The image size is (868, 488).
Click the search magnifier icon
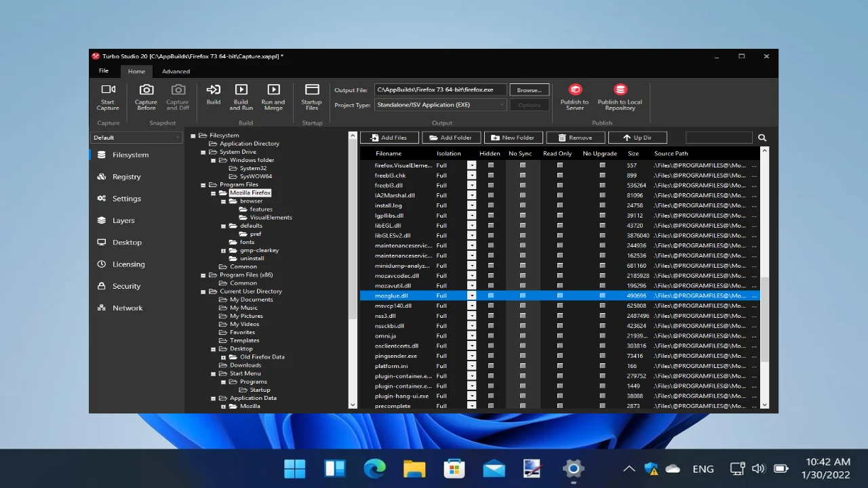[x=762, y=138]
